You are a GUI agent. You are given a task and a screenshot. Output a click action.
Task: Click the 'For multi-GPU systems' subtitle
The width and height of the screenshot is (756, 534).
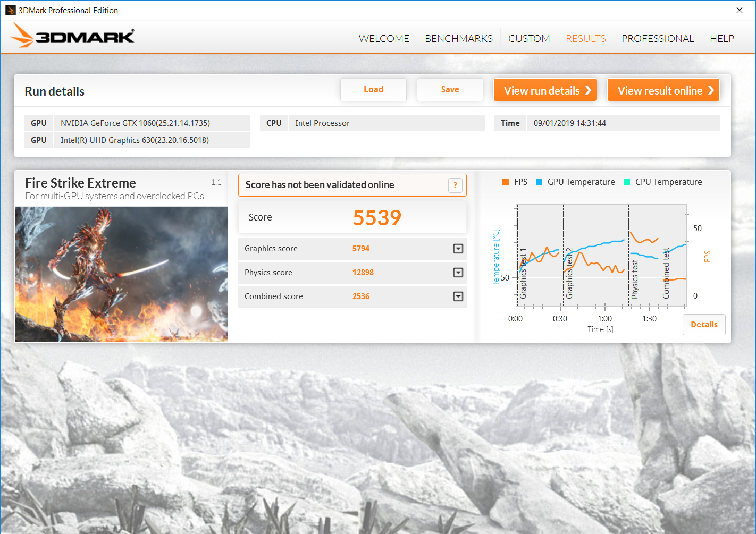coord(114,196)
